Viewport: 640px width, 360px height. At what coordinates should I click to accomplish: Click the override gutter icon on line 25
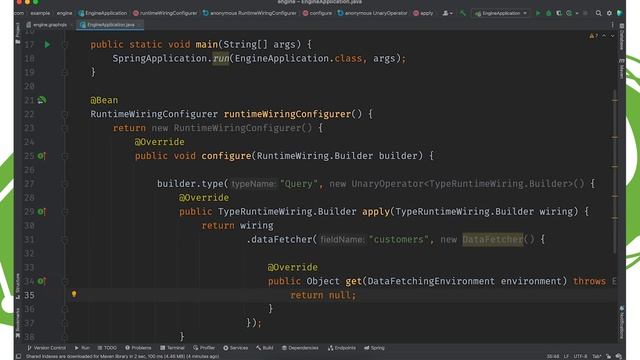point(42,156)
